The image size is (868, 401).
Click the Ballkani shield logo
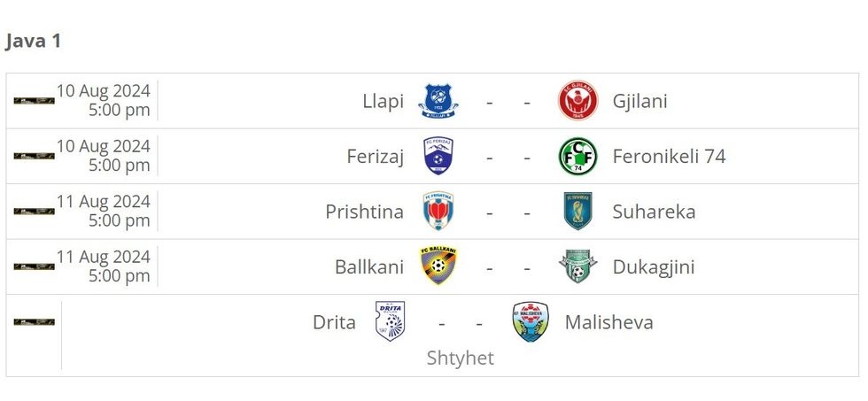point(438,266)
